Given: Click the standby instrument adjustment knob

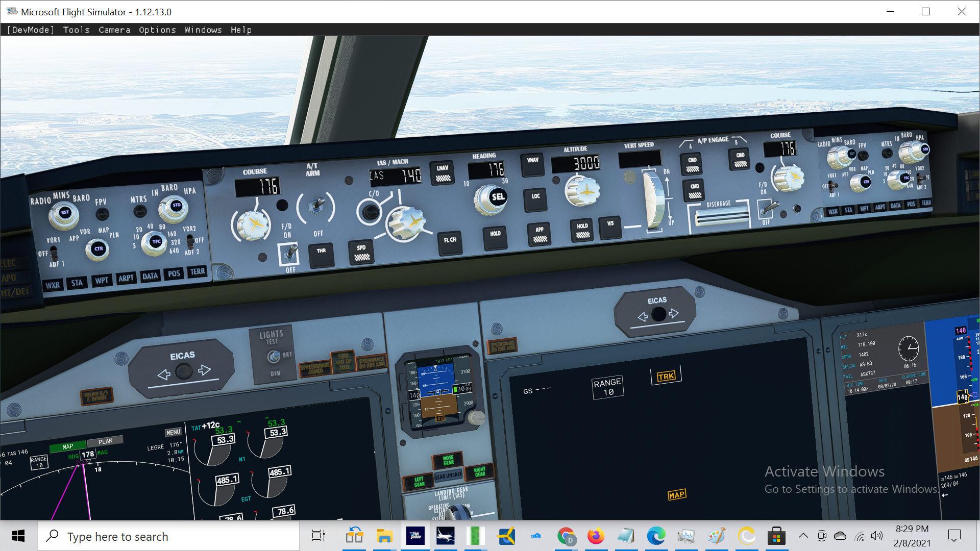Looking at the screenshot, I should (476, 418).
